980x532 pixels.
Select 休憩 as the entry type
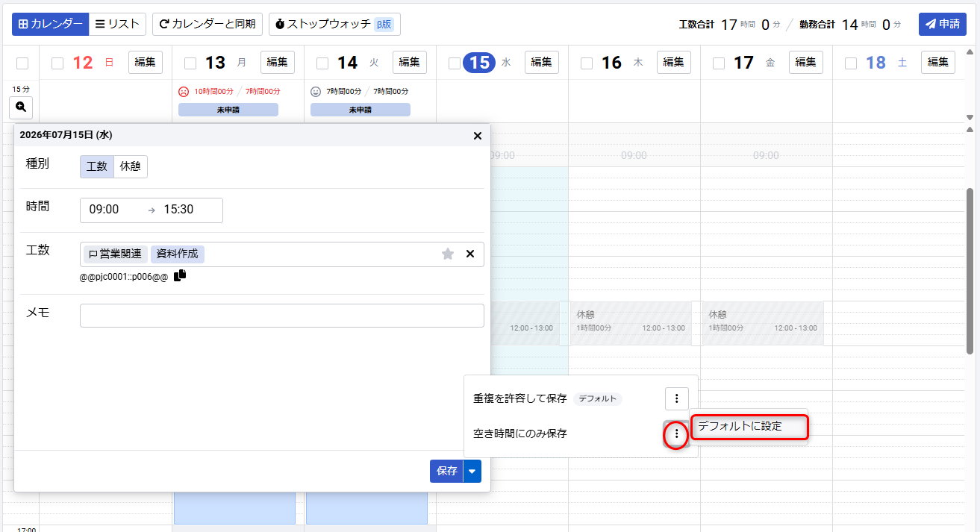[x=131, y=166]
